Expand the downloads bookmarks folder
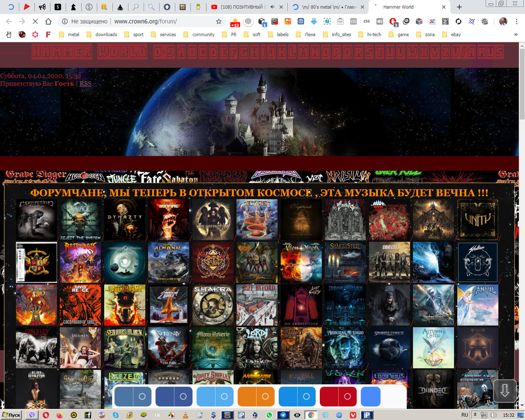Viewport: 525px width, 420px height. click(x=101, y=35)
